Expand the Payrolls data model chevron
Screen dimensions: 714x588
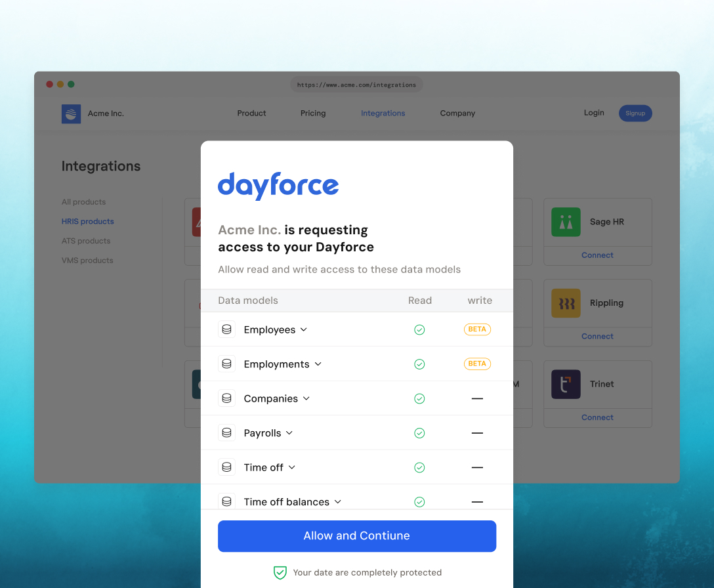[289, 433]
